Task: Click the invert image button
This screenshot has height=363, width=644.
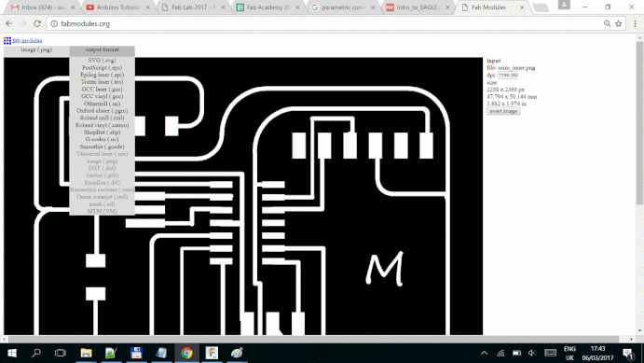Action: [x=503, y=111]
